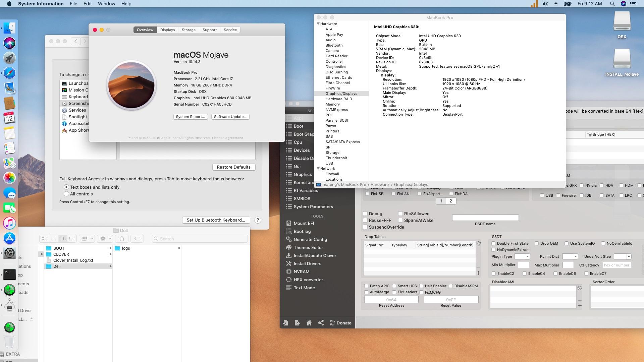This screenshot has width=644, height=362.
Task: Open Boot.log tool in Clover sidebar
Action: (x=302, y=231)
